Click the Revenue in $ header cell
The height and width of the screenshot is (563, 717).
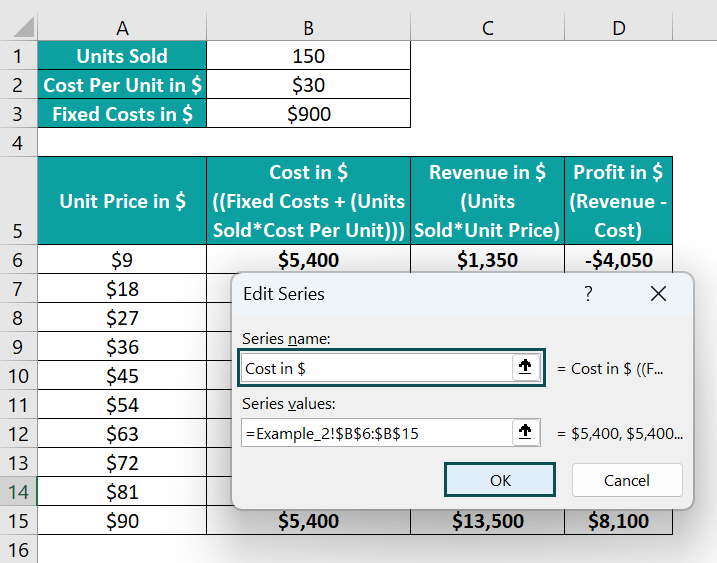[x=487, y=201]
